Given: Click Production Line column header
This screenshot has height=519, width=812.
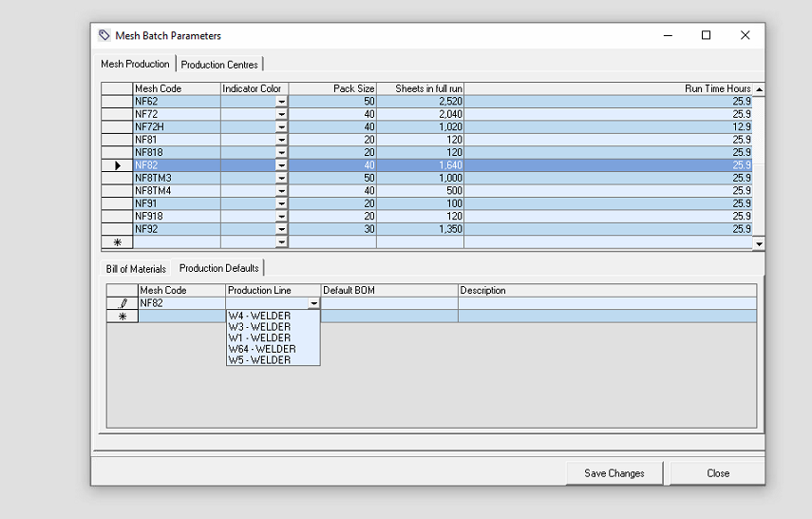Looking at the screenshot, I should coord(274,290).
